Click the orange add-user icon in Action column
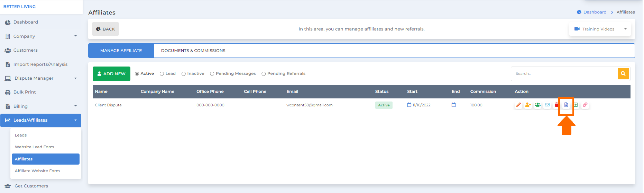644x193 pixels. coord(528,105)
